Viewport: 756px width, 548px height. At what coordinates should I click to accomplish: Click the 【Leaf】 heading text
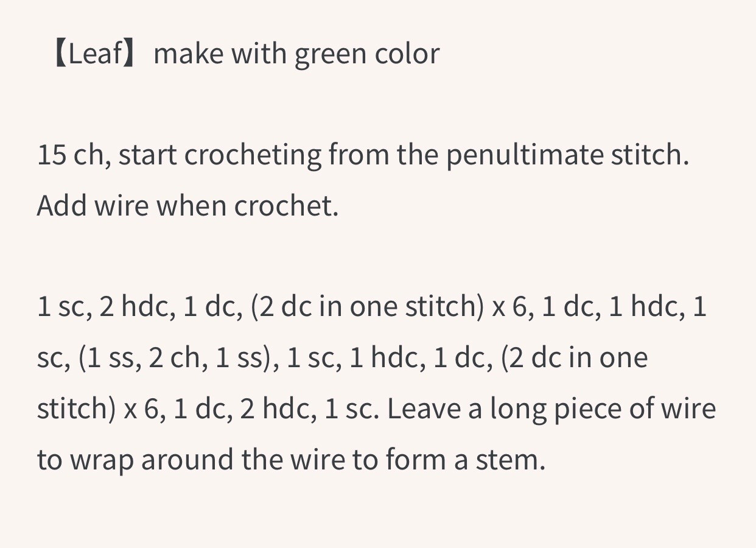click(x=94, y=54)
